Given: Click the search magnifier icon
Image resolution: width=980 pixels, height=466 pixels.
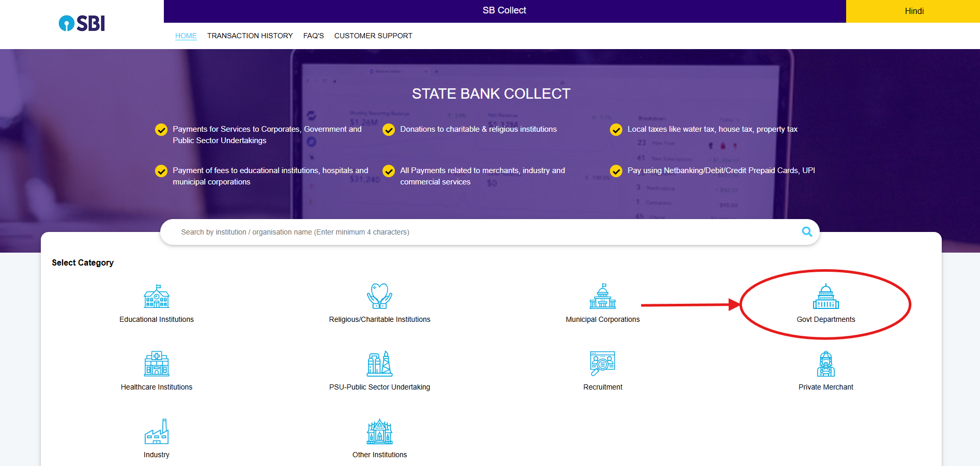Looking at the screenshot, I should pyautogui.click(x=807, y=231).
